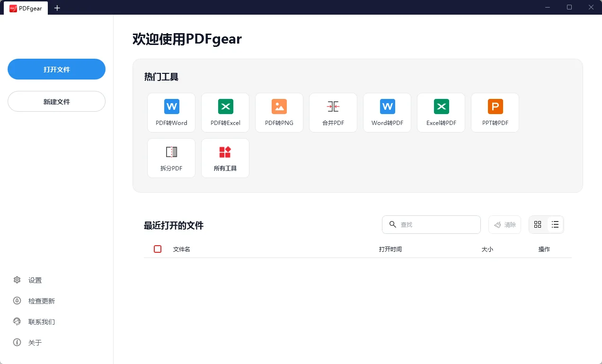This screenshot has height=364, width=602.
Task: Maximize the PDFgear window
Action: tap(569, 7)
